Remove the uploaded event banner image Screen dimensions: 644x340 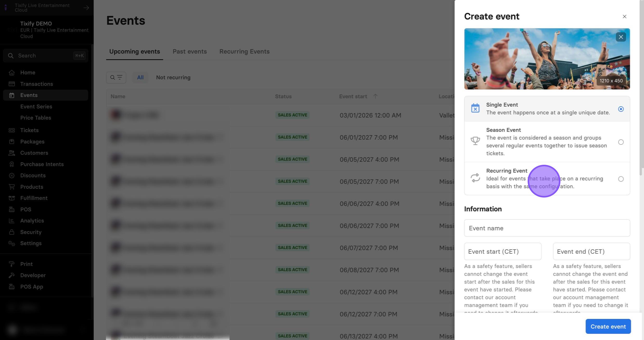point(621,37)
